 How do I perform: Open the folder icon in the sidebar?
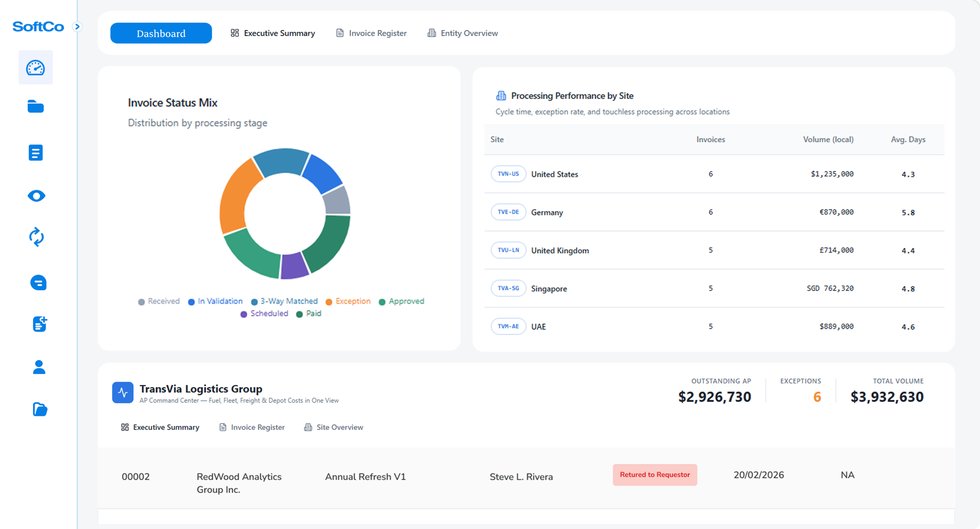click(x=36, y=107)
